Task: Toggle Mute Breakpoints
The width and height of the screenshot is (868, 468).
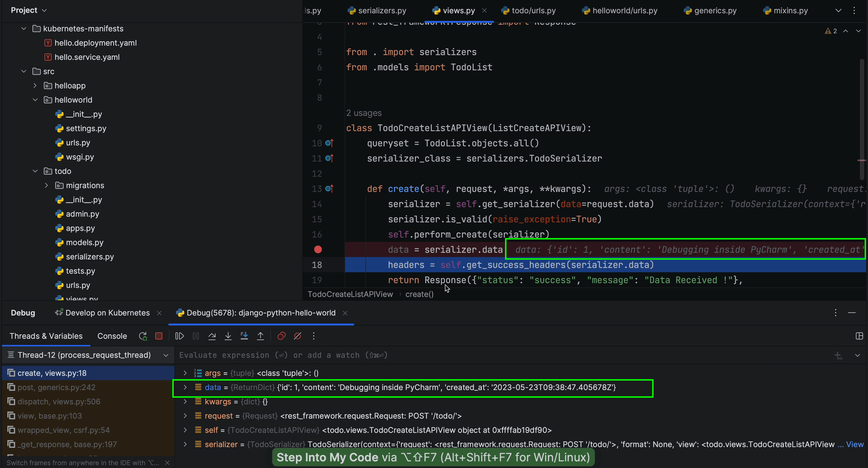Action: (x=298, y=336)
